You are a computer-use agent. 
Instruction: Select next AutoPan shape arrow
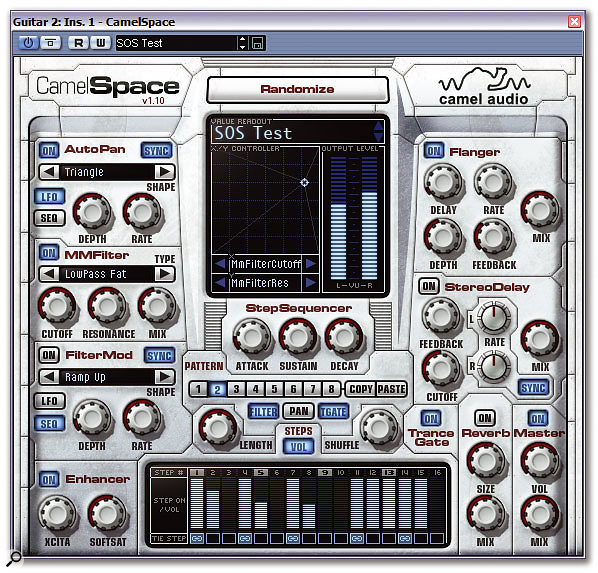click(165, 172)
